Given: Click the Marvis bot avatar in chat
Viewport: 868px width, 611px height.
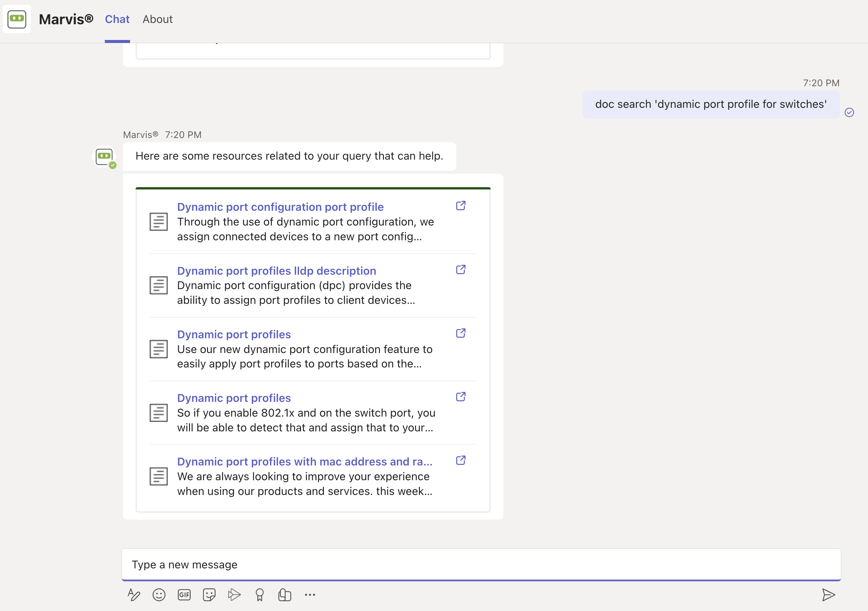Looking at the screenshot, I should (x=104, y=156).
